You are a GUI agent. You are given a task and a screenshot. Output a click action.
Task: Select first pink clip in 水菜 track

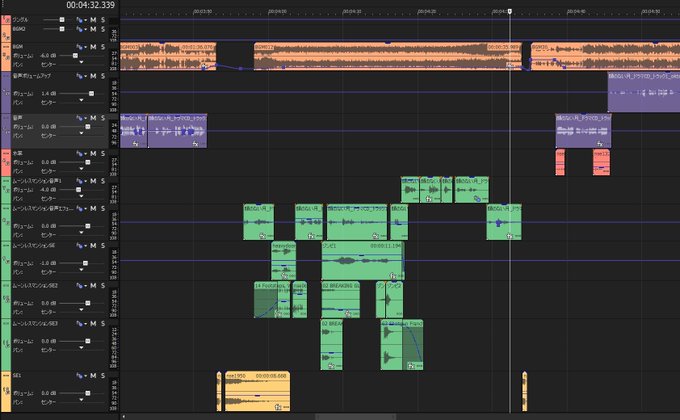560,163
